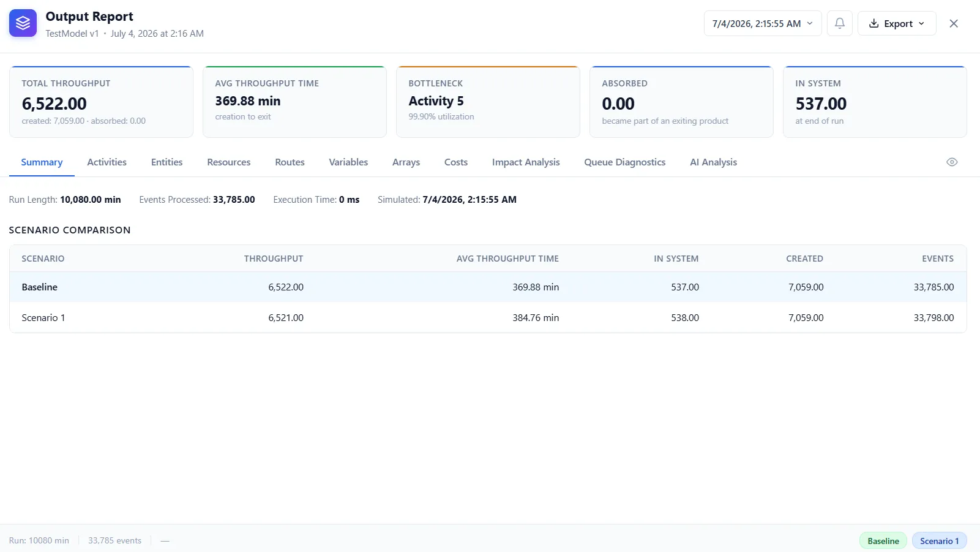
Task: Click the IN SYSTEM column header
Action: point(676,259)
